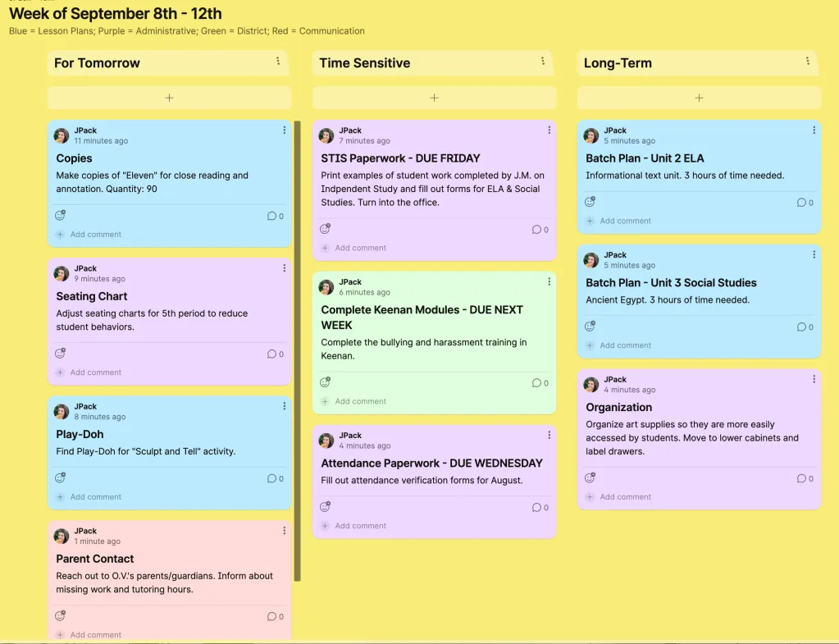The image size is (839, 644).
Task: Open comments count on Unit 3 Social Studies card
Action: [x=805, y=327]
